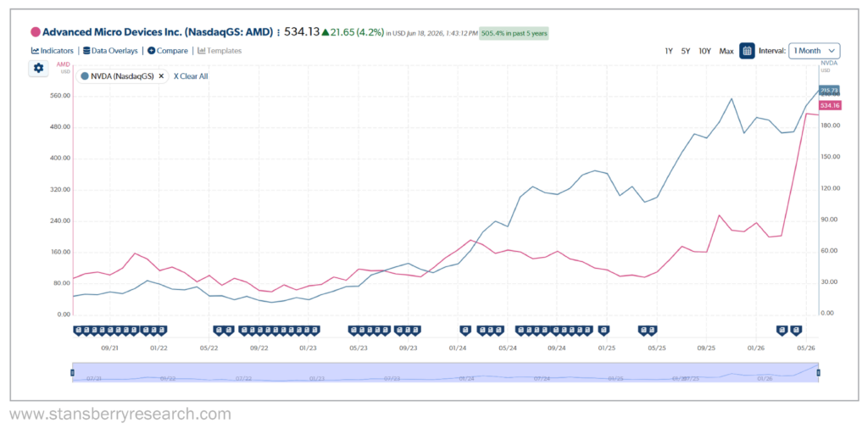Open three-dot menu beside AMD title
Screen dimensions: 868x429
click(278, 33)
